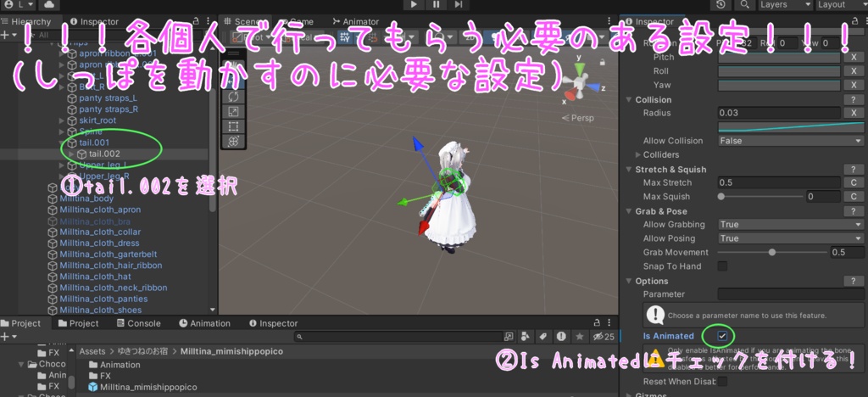
Task: Adjust the Max Squish slider
Action: (761, 197)
